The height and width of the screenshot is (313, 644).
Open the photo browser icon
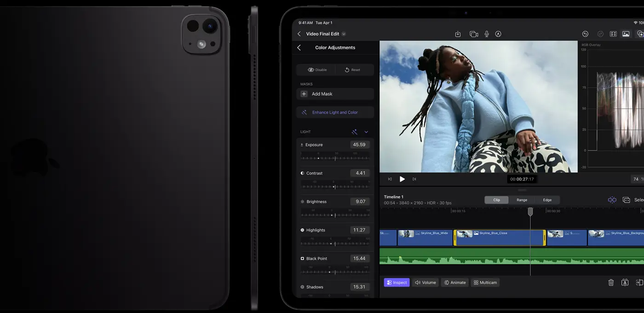point(626,34)
